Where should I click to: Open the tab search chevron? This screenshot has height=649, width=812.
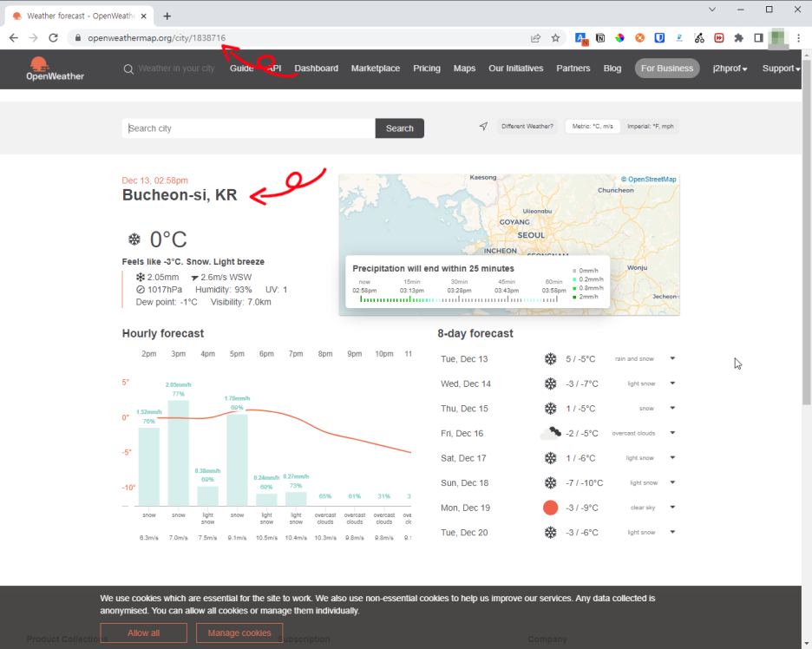click(712, 10)
